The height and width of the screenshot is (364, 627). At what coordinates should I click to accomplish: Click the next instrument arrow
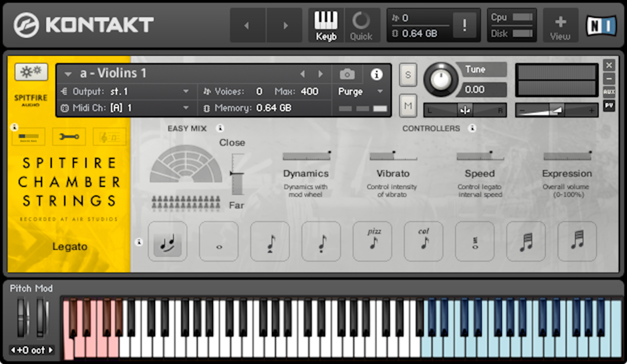click(321, 74)
